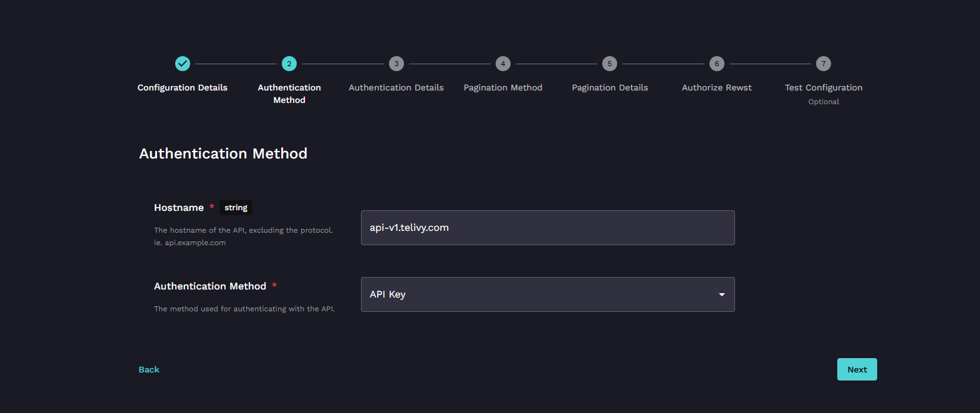This screenshot has width=980, height=413.
Task: Select step 5 circle in wizard
Action: coord(610,64)
